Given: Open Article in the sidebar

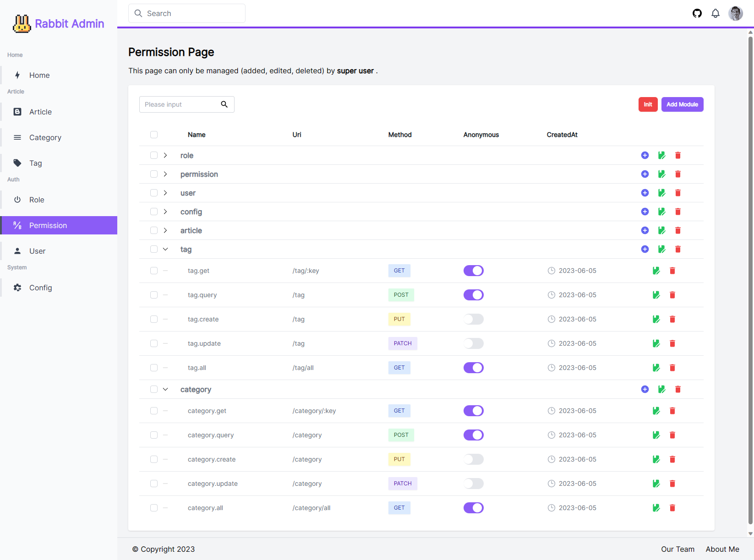Looking at the screenshot, I should [x=59, y=112].
